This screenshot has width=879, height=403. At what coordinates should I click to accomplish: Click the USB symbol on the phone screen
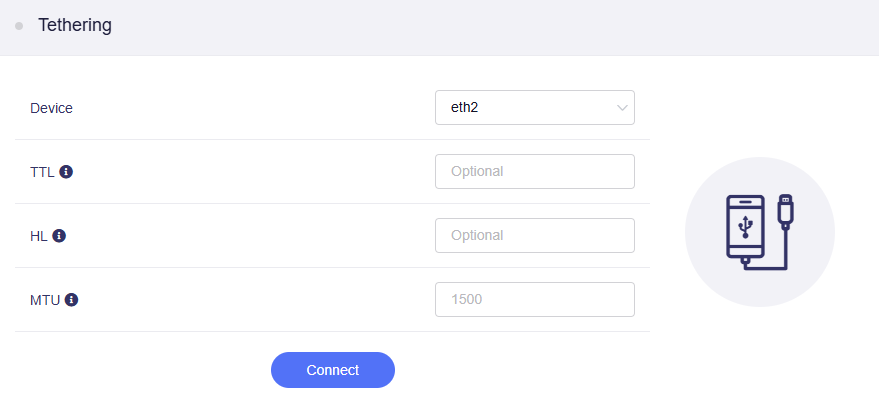coord(746,228)
